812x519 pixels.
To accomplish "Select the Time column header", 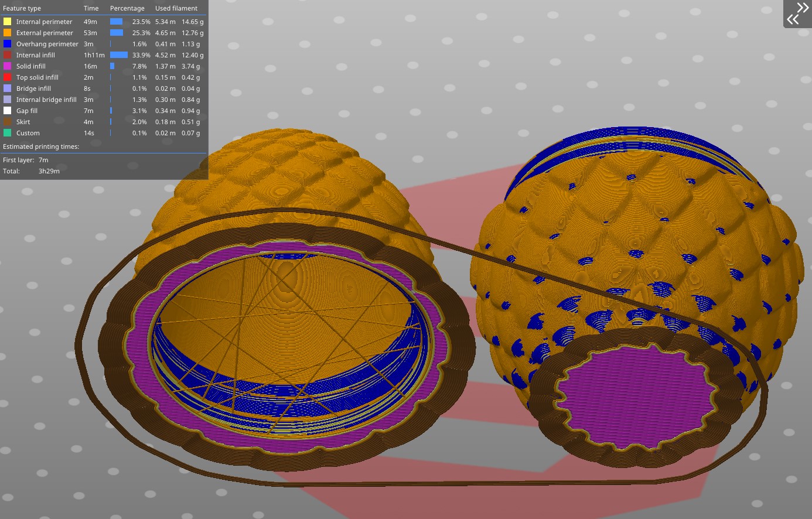I will pyautogui.click(x=91, y=8).
